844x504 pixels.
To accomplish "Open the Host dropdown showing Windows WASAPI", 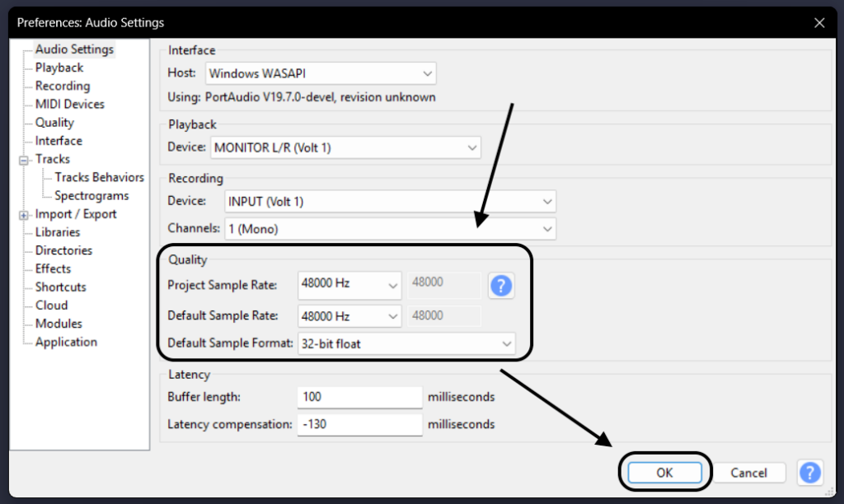I will coord(321,73).
